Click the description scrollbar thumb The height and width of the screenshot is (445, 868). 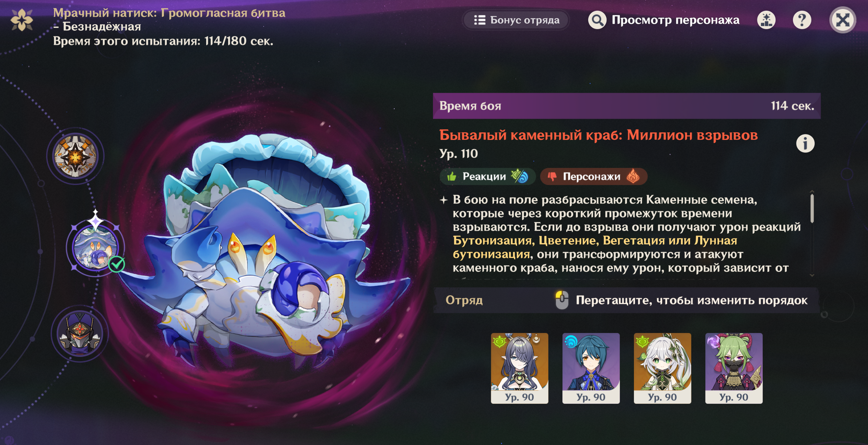[812, 208]
